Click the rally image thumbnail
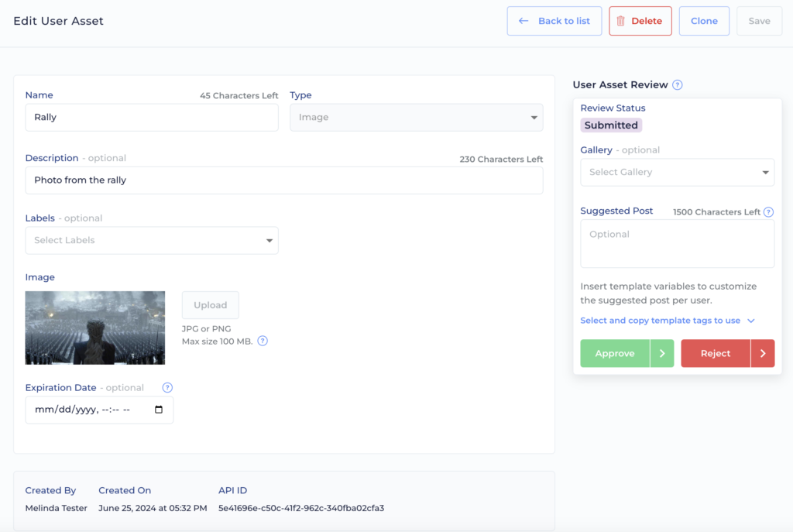 (95, 328)
